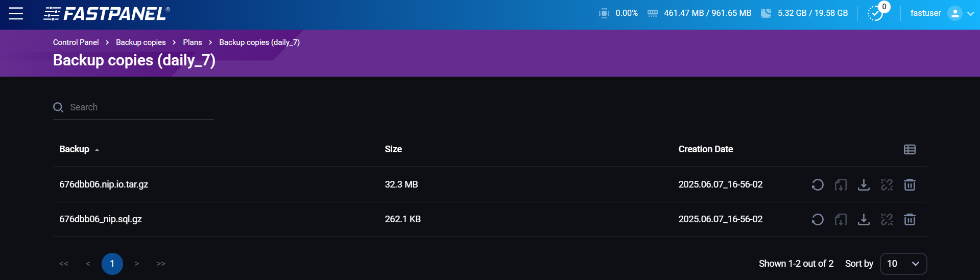Open the Plans breadcrumb link
The width and height of the screenshot is (980, 280).
coord(193,42)
